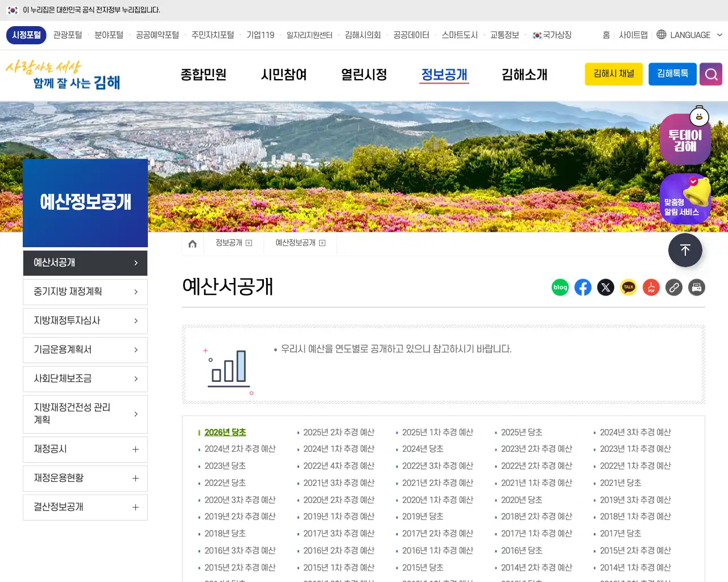This screenshot has width=728, height=582.
Task: Open 김해소개 main menu
Action: (524, 74)
